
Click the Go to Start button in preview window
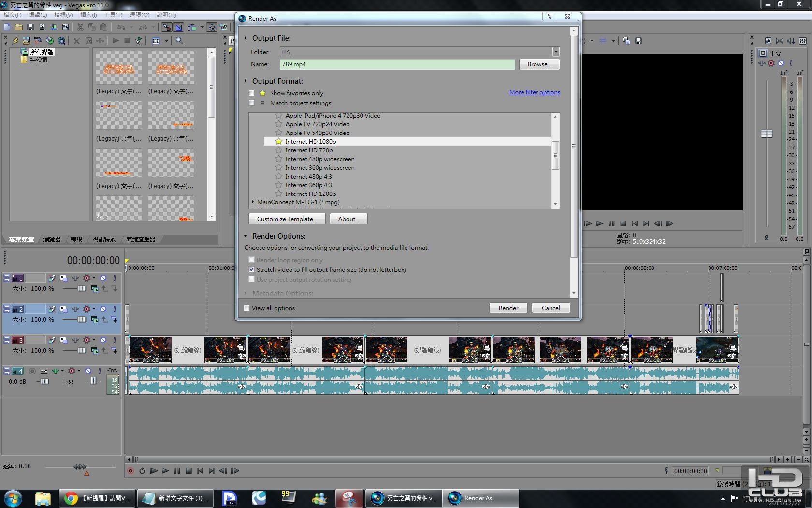coord(635,224)
